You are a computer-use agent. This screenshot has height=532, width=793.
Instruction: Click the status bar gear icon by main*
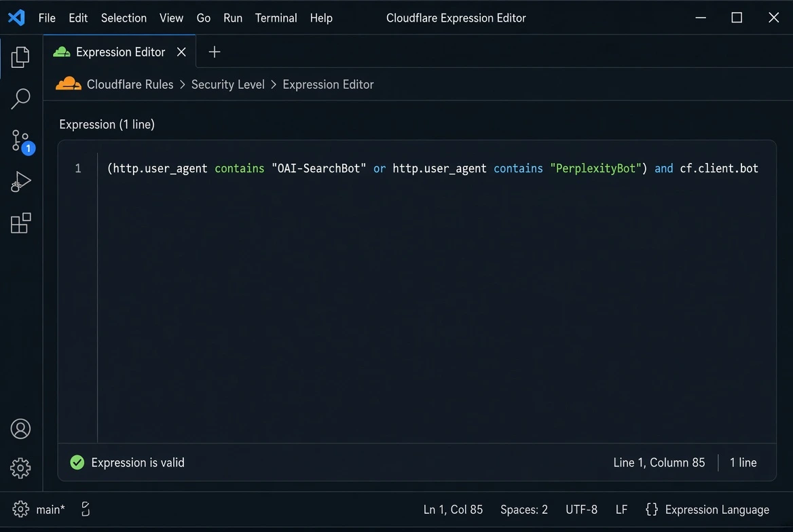[21, 509]
